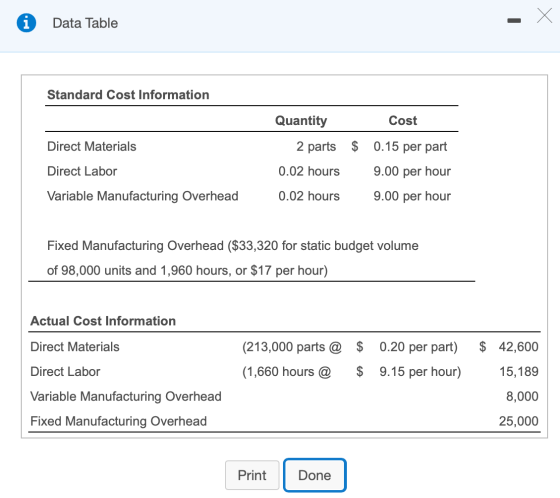The height and width of the screenshot is (498, 560).
Task: Select the '2 parts' quantity cell
Action: [x=316, y=146]
